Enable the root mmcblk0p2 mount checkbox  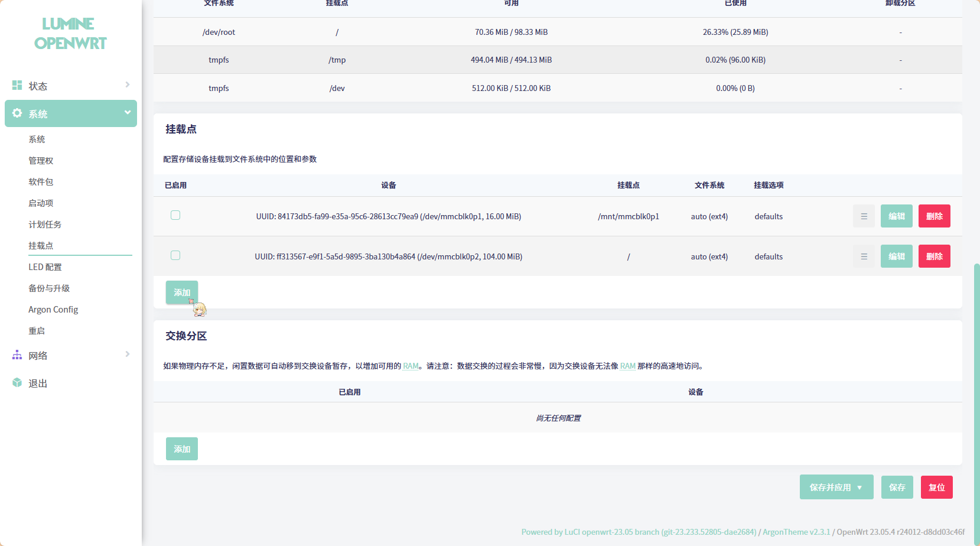click(x=175, y=256)
